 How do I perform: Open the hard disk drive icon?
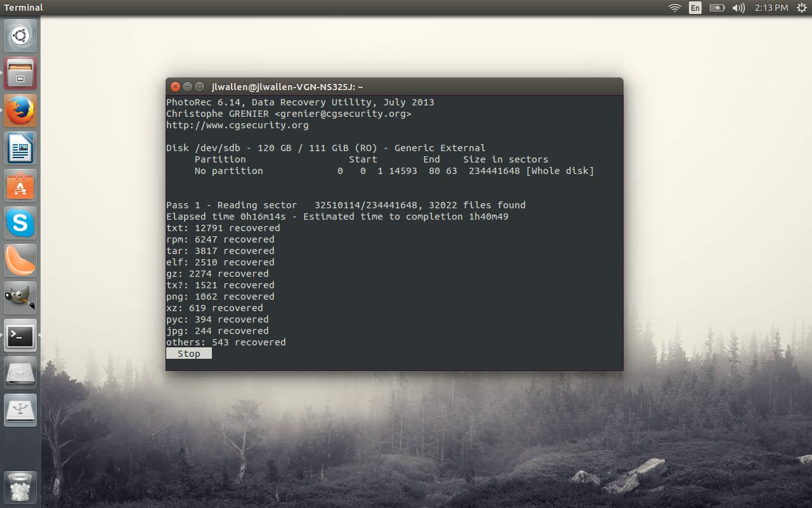[20, 373]
